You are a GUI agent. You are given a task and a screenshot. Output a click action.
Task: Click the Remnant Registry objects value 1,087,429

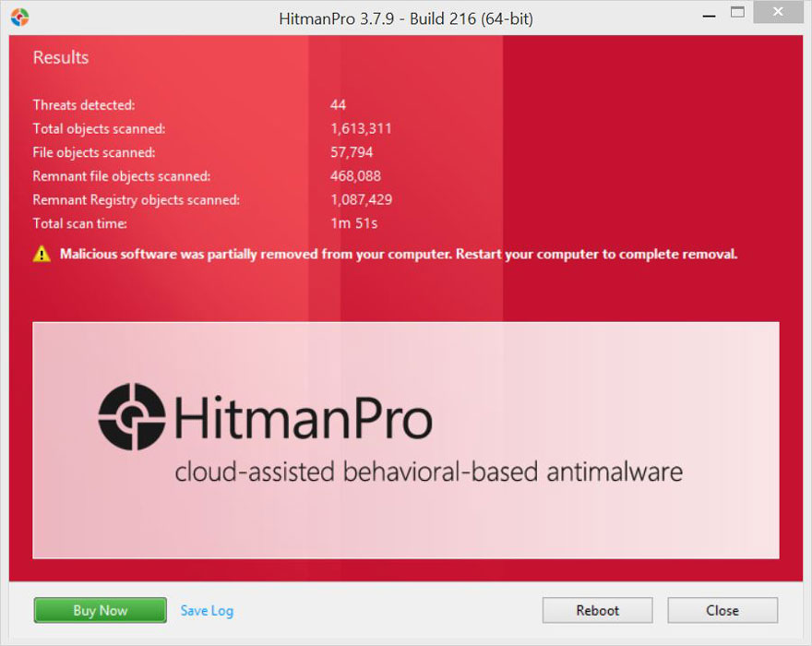click(362, 200)
